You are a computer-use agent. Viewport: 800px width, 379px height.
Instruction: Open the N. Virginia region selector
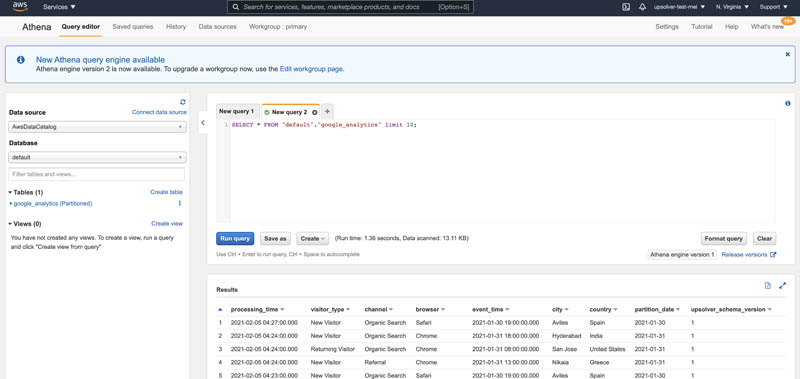732,7
